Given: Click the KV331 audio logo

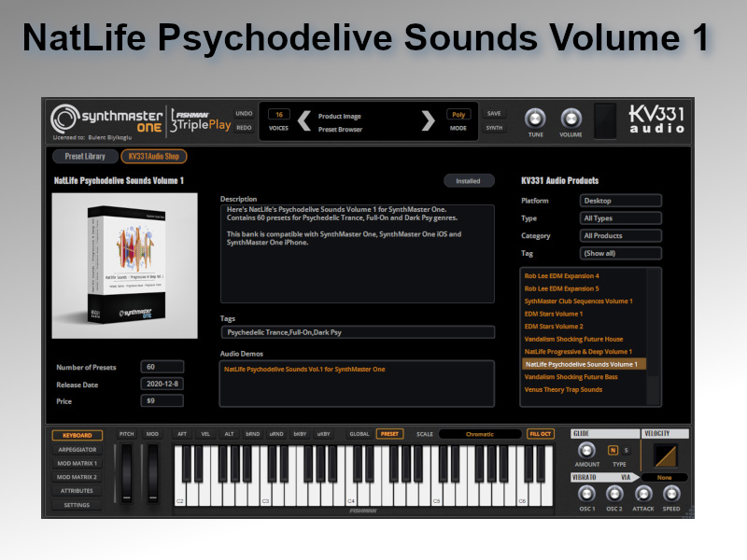Looking at the screenshot, I should click(x=656, y=119).
